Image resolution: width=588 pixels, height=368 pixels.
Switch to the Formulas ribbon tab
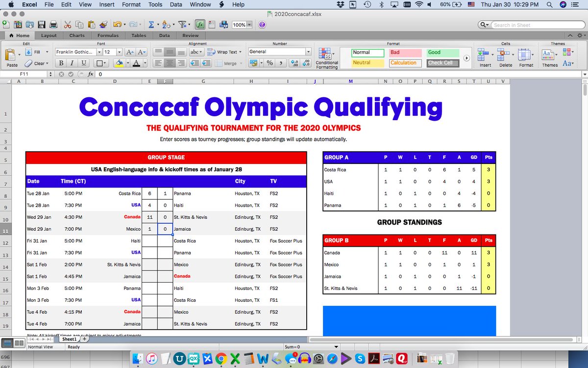[x=108, y=35]
